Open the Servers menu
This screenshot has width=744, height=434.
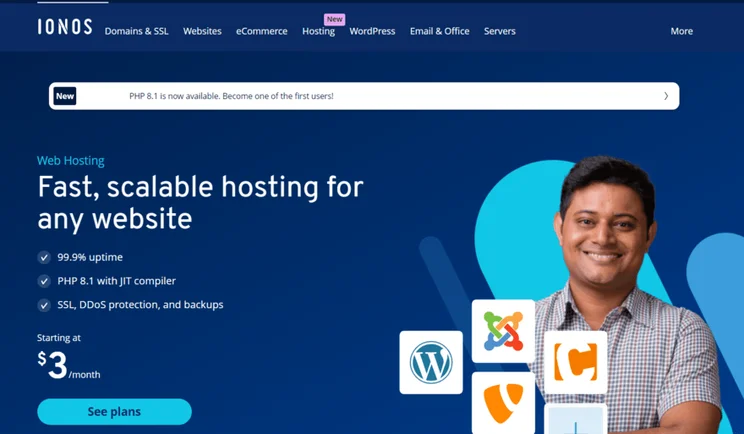coord(500,31)
